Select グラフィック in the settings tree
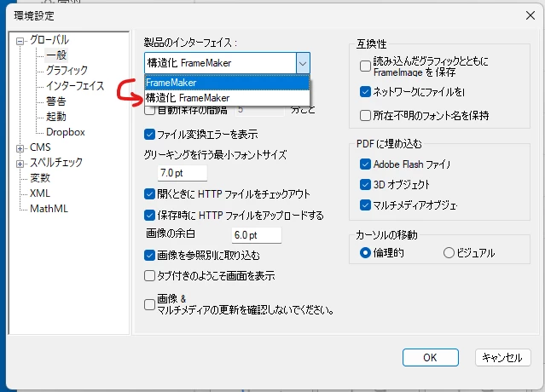Screen dimensions: 545x392 tap(67, 70)
